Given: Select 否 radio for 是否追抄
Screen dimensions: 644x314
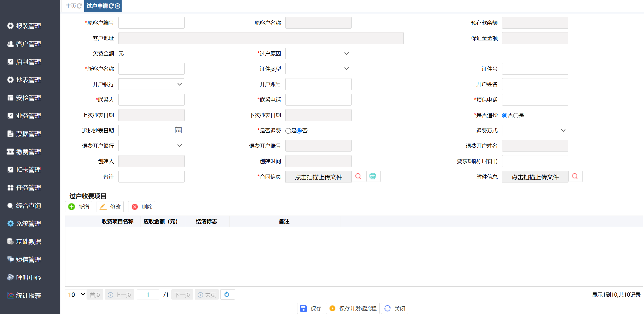Looking at the screenshot, I should [x=505, y=116].
